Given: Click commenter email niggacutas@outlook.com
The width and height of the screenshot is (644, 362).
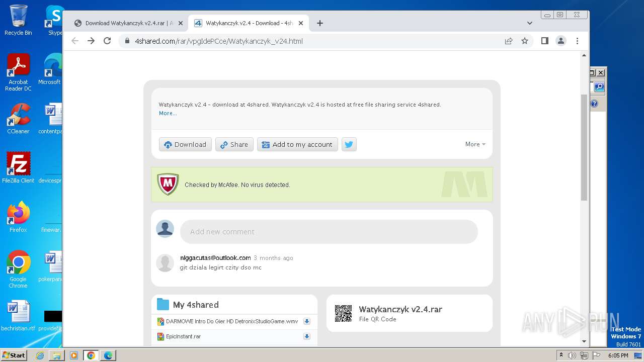Looking at the screenshot, I should coord(215,257).
